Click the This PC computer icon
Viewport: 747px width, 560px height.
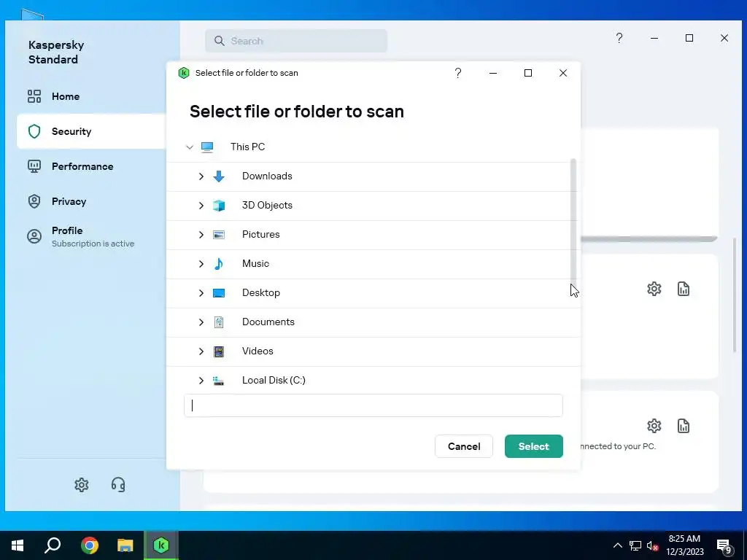[x=206, y=147]
